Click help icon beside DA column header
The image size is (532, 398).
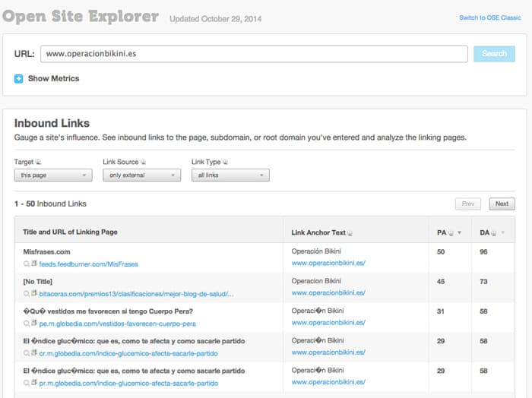(494, 233)
